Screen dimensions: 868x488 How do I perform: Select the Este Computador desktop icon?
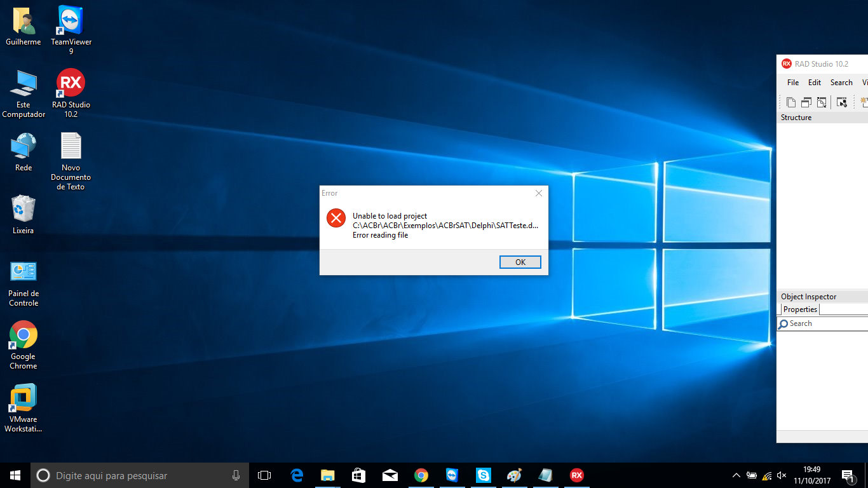coord(24,94)
